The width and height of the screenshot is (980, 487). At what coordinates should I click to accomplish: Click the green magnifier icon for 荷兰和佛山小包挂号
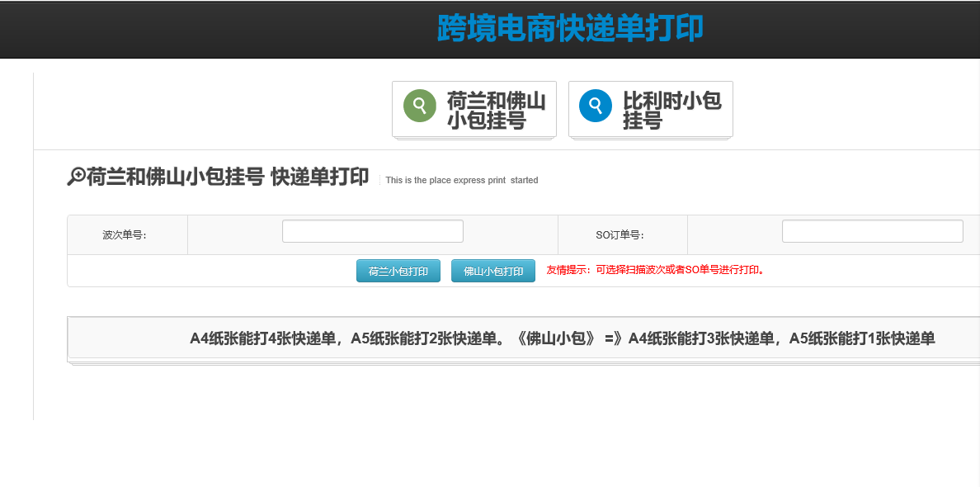[419, 106]
